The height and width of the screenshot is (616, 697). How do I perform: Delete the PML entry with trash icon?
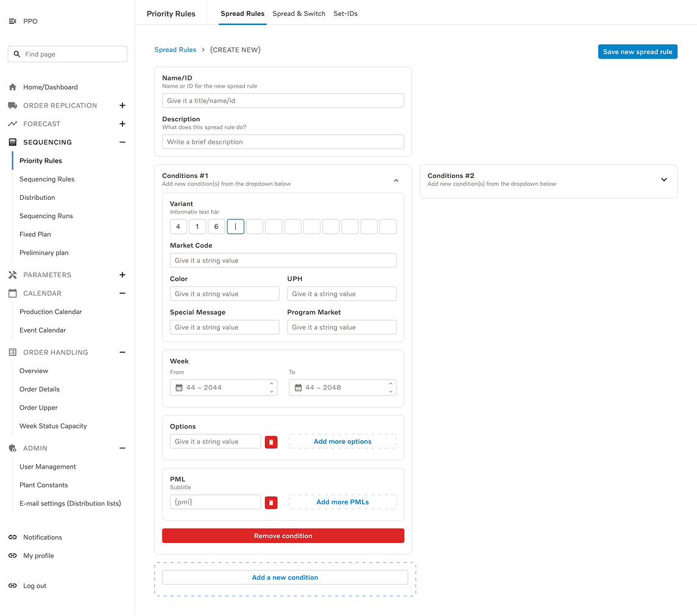271,503
